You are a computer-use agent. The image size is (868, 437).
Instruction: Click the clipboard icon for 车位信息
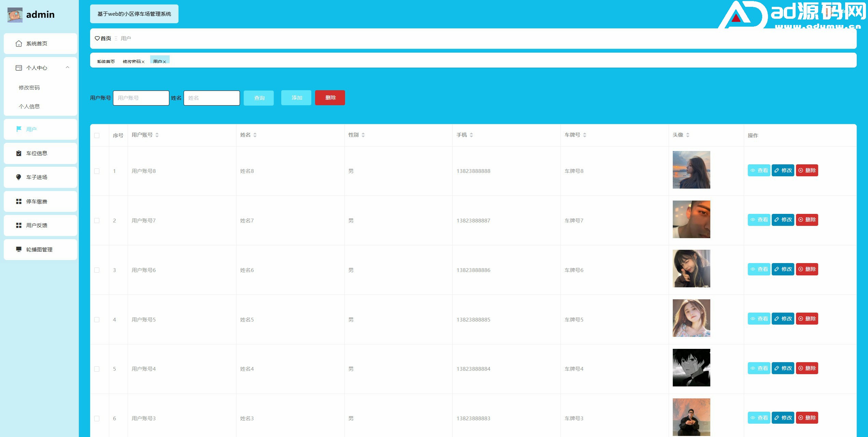[19, 153]
